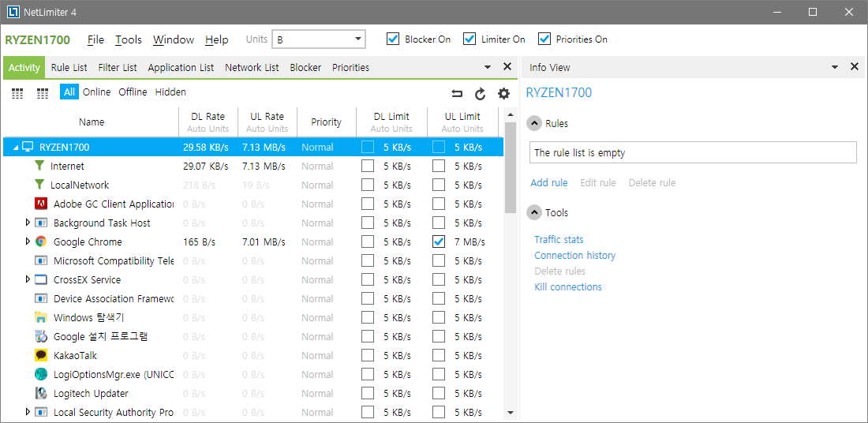Switch to the Blocker tab

pos(305,68)
